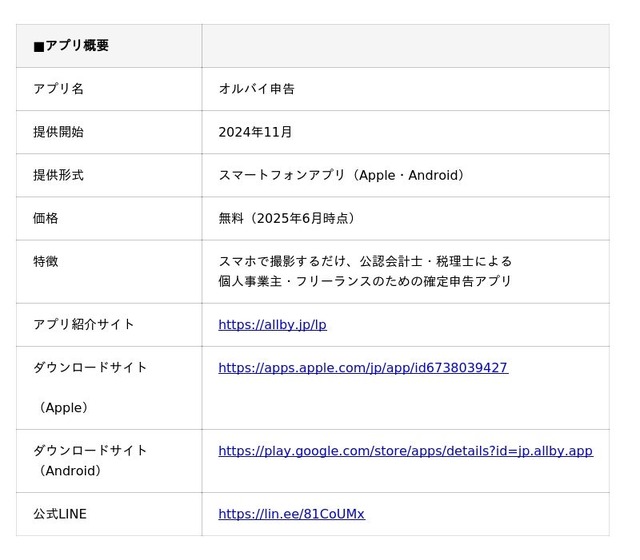Click the 価格 label cell
The height and width of the screenshot is (560, 640).
(x=46, y=218)
